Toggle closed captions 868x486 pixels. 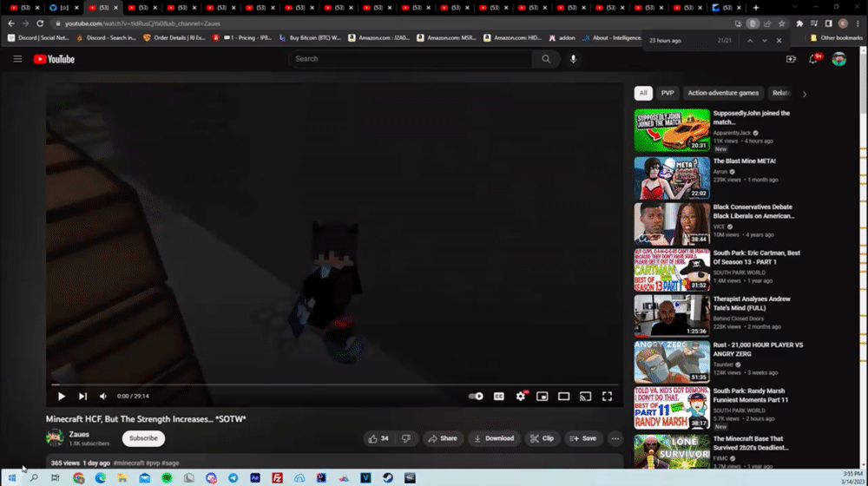click(499, 397)
